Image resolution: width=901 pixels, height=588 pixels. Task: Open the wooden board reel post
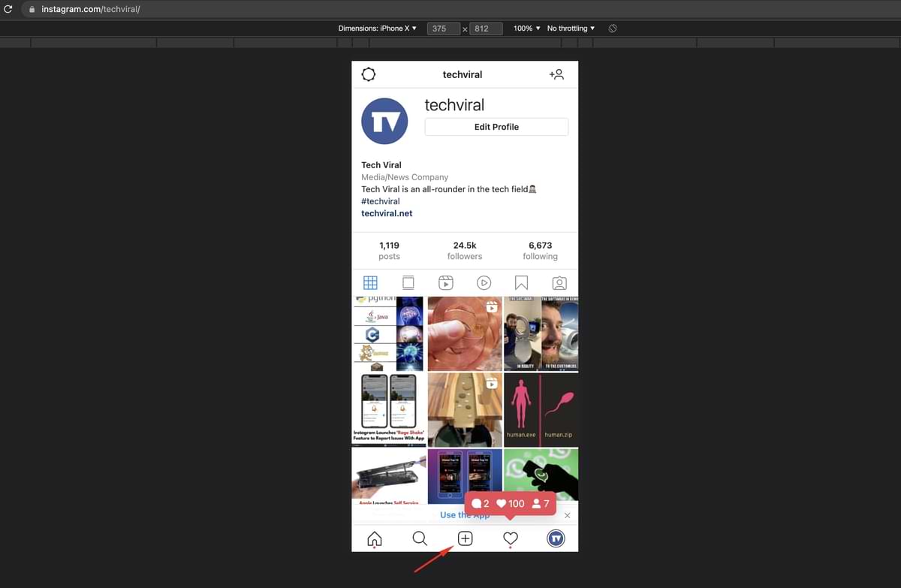[x=465, y=409]
